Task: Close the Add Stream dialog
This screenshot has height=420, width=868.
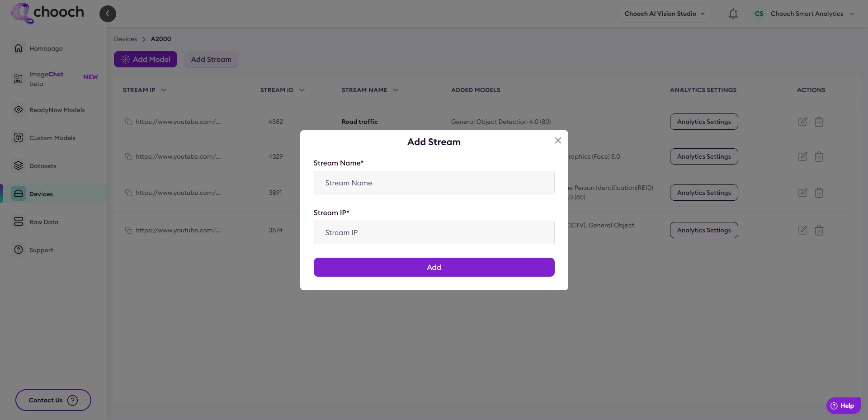Action: (x=557, y=140)
